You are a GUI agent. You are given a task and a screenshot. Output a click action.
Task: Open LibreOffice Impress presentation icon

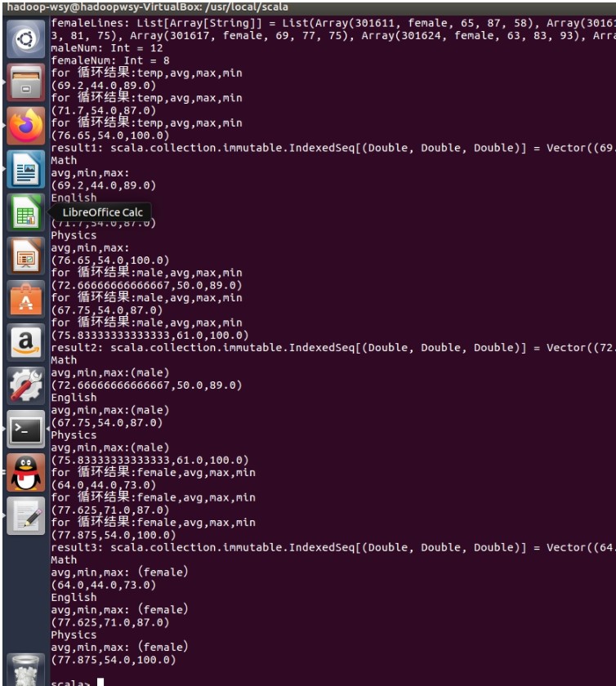[x=26, y=256]
